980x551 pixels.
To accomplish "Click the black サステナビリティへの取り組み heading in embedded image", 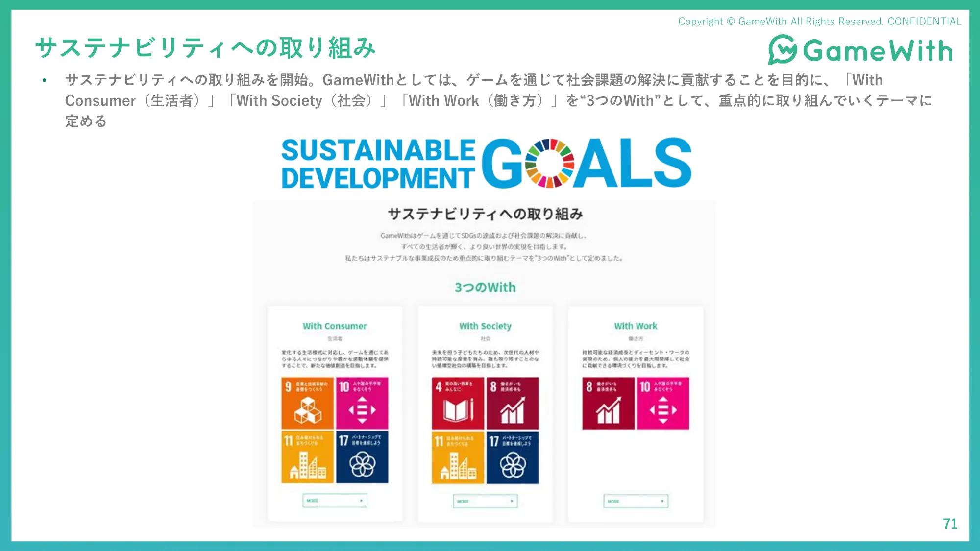I will tap(485, 214).
